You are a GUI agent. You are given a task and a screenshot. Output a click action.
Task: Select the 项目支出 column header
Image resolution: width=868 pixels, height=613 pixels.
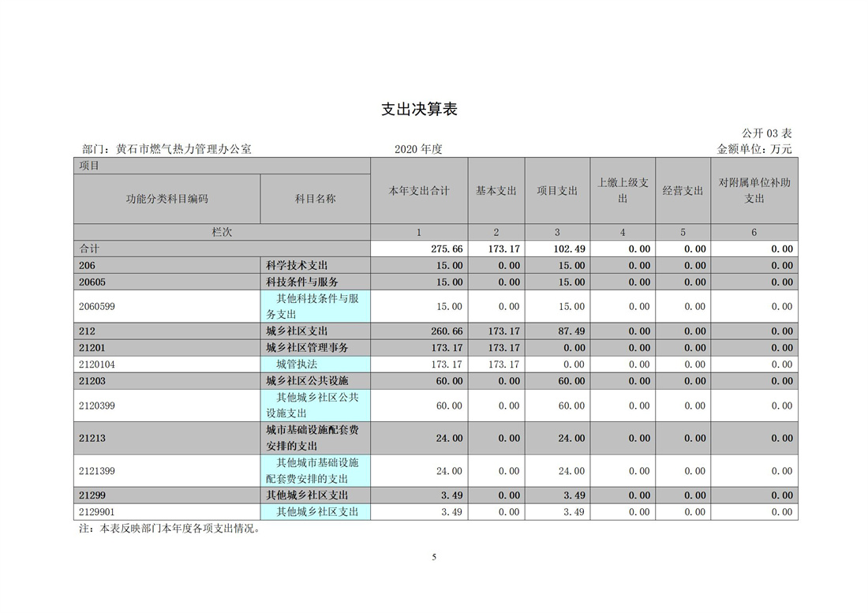click(557, 191)
